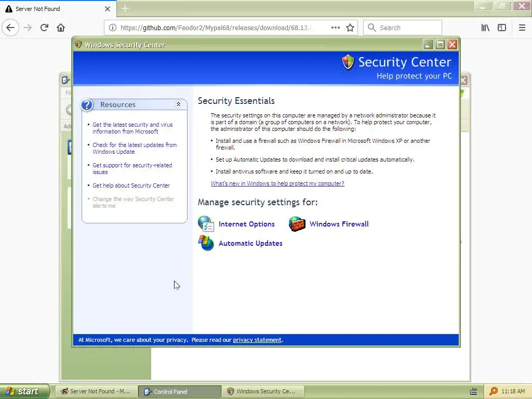Image resolution: width=532 pixels, height=399 pixels.
Task: Open Get support for security-related issues link
Action: [132, 168]
